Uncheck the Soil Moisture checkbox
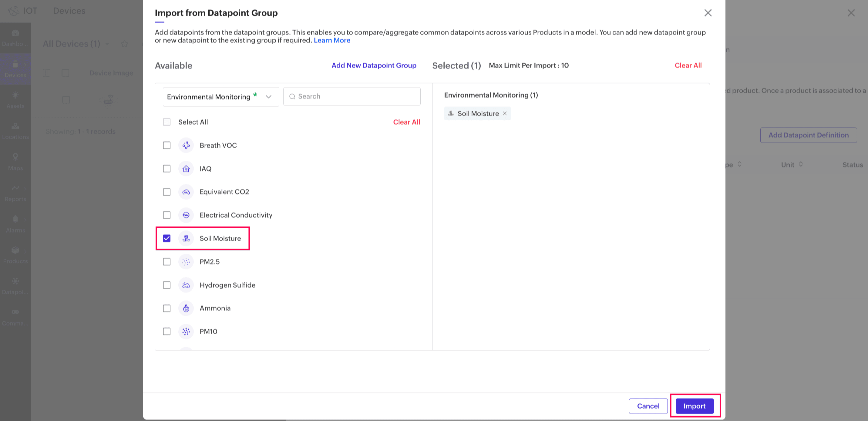868x421 pixels. (x=167, y=239)
